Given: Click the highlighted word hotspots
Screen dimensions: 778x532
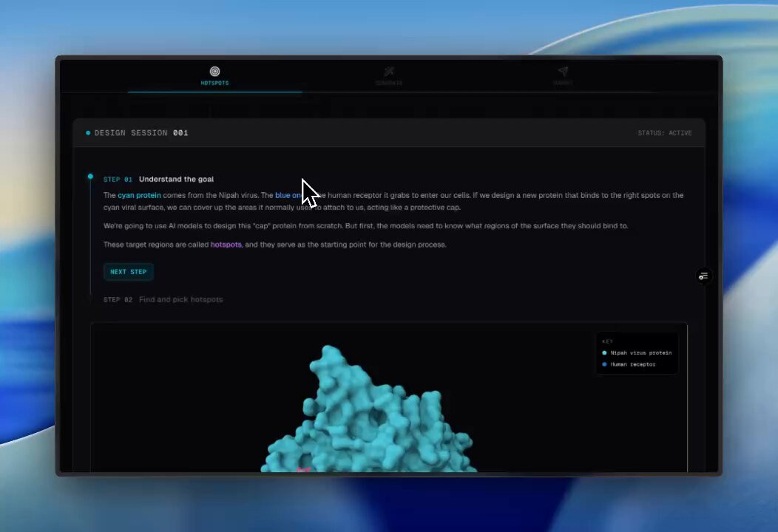Looking at the screenshot, I should [226, 245].
